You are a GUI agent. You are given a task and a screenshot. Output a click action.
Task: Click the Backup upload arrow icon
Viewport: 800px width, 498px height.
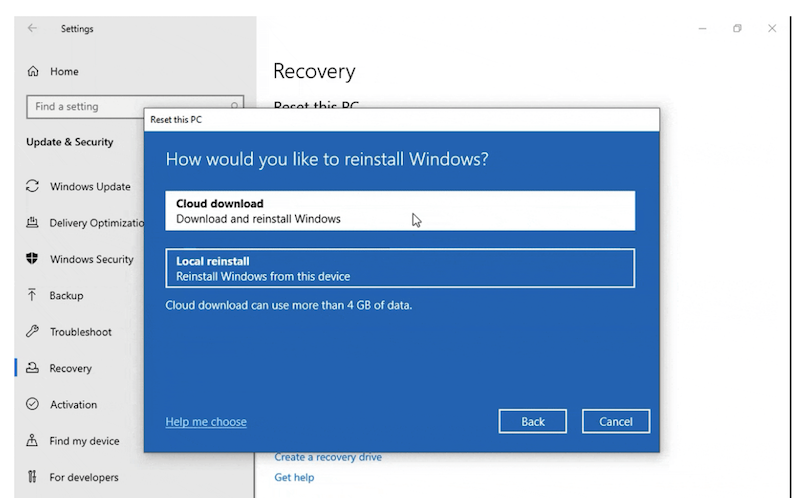click(x=32, y=295)
